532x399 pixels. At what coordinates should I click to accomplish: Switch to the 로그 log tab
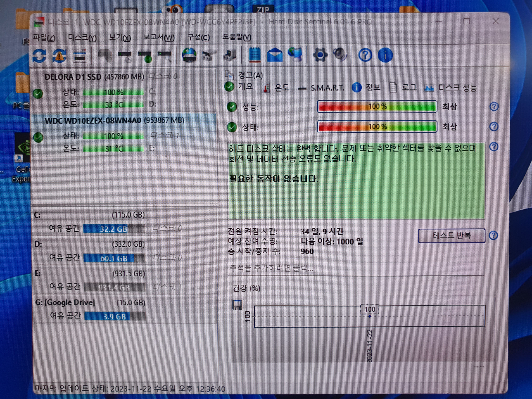point(403,87)
